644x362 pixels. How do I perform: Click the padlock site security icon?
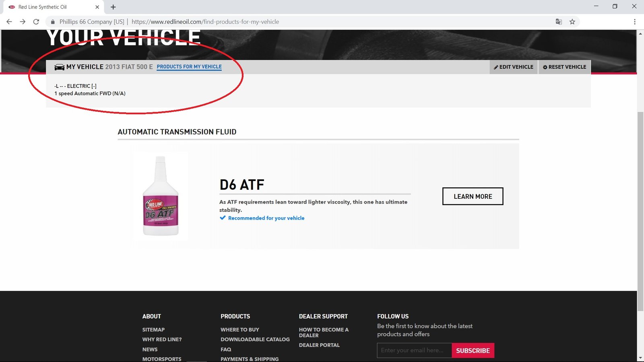53,22
